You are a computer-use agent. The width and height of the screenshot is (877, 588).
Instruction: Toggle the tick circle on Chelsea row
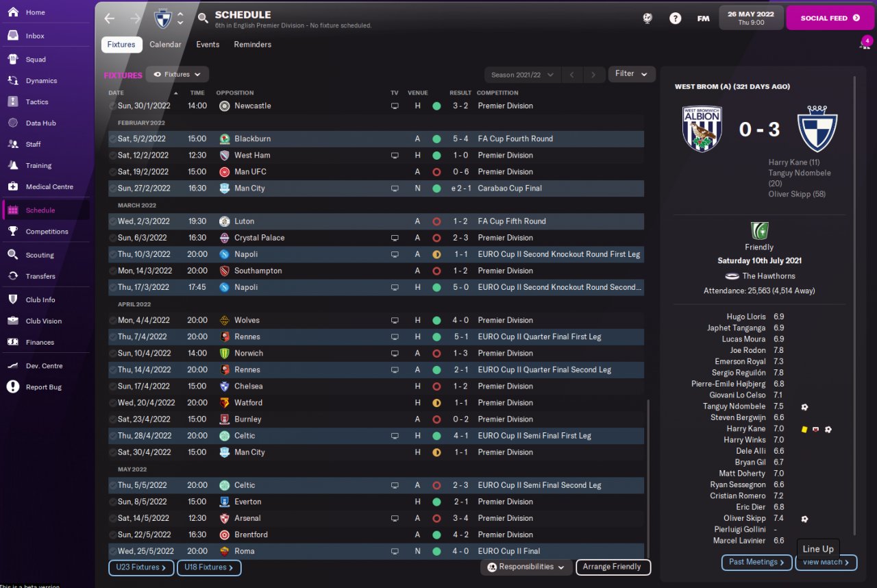112,387
